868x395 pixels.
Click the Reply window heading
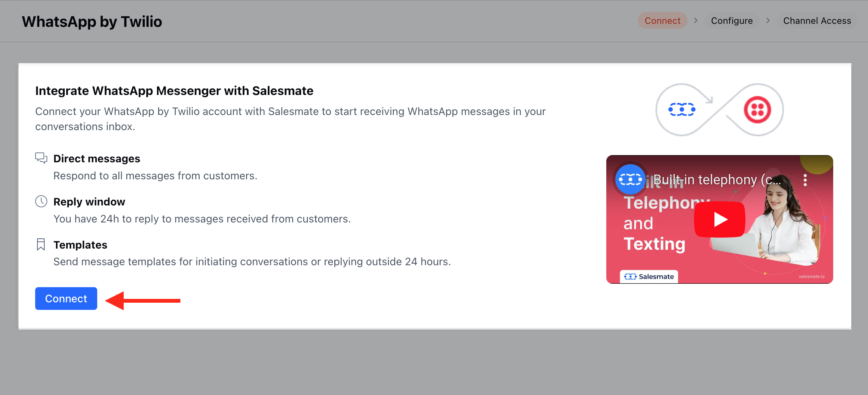[89, 202]
